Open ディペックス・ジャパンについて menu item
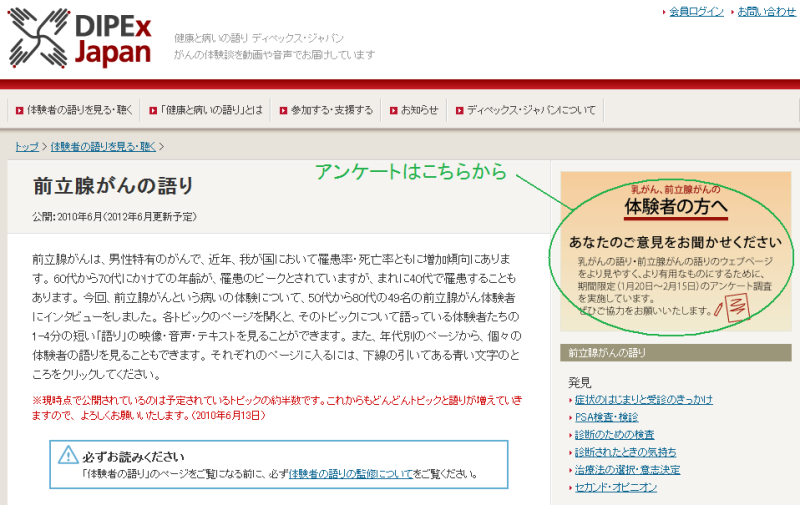The height and width of the screenshot is (505, 800). [x=531, y=110]
